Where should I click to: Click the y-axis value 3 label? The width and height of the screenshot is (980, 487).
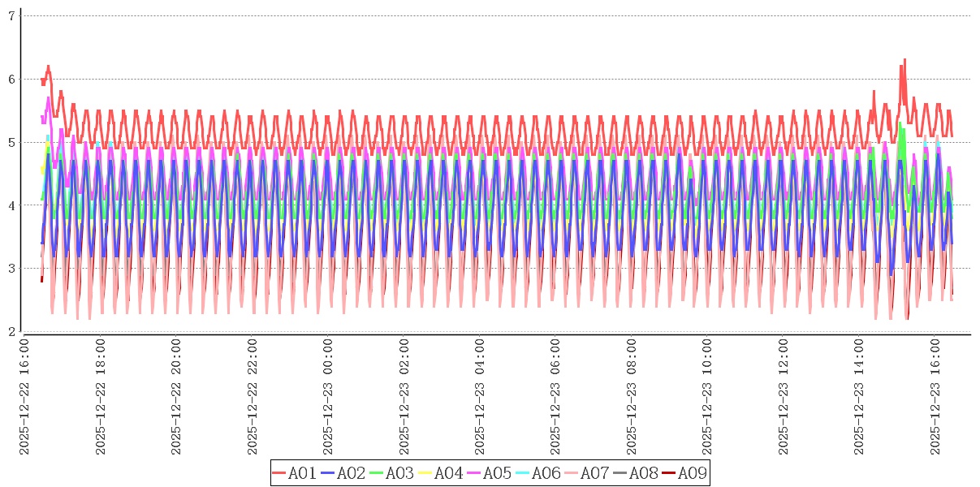click(11, 269)
